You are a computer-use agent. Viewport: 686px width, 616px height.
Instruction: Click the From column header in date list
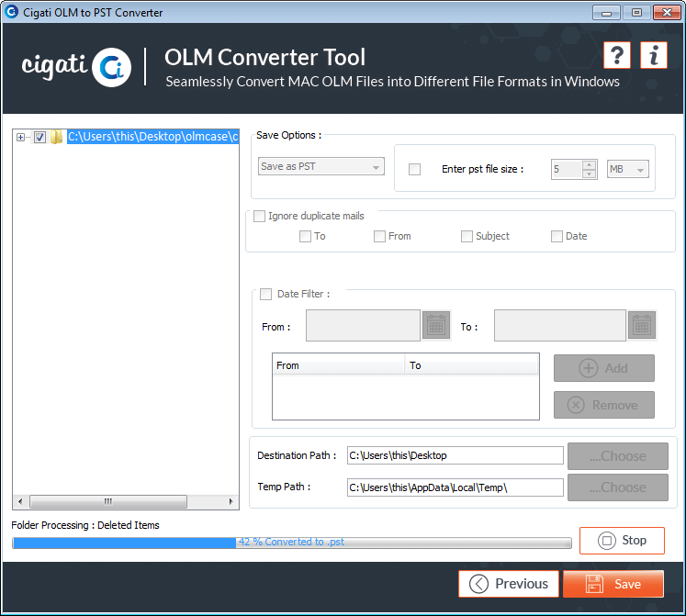pos(339,365)
